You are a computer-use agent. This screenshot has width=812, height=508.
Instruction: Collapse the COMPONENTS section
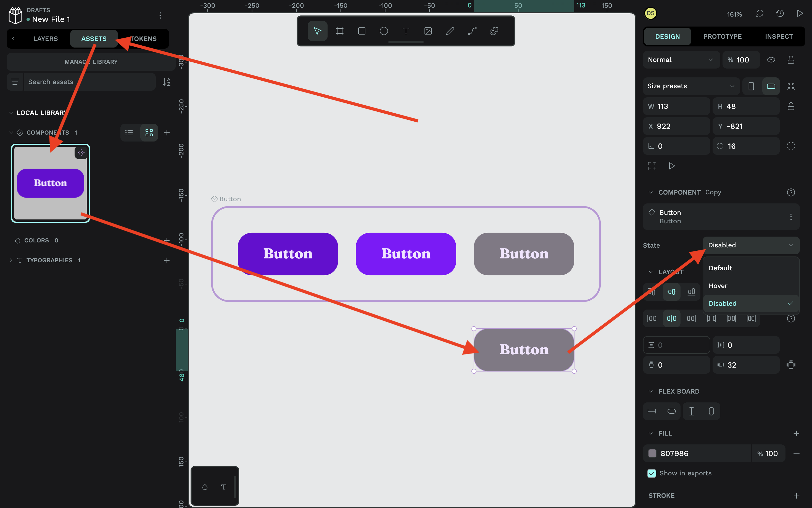[x=11, y=132]
